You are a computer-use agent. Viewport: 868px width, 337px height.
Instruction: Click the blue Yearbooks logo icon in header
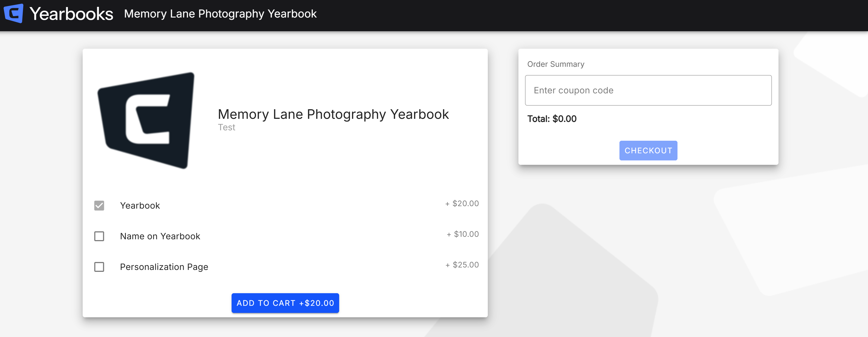tap(13, 13)
